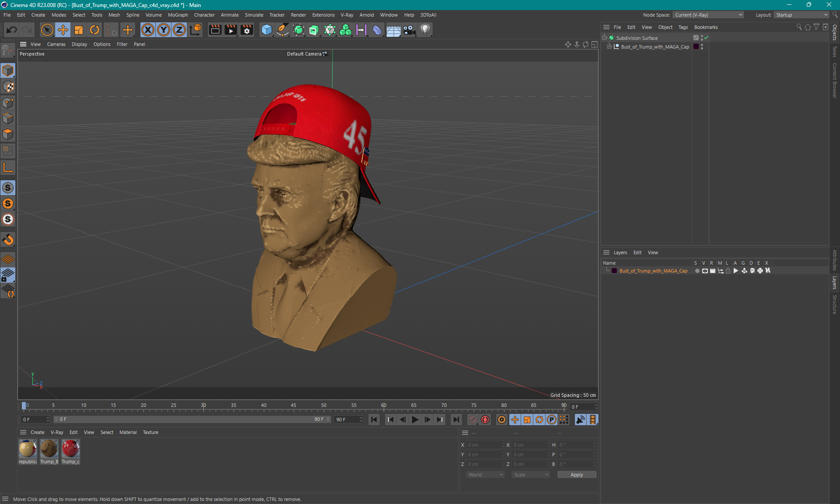This screenshot has width=840, height=504.
Task: Toggle Enable Snap S icon
Action: [x=8, y=188]
